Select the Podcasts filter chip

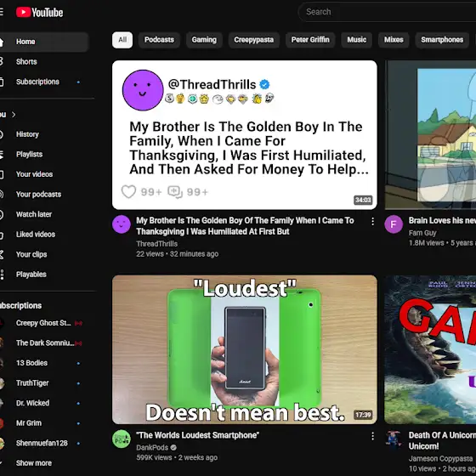(159, 40)
